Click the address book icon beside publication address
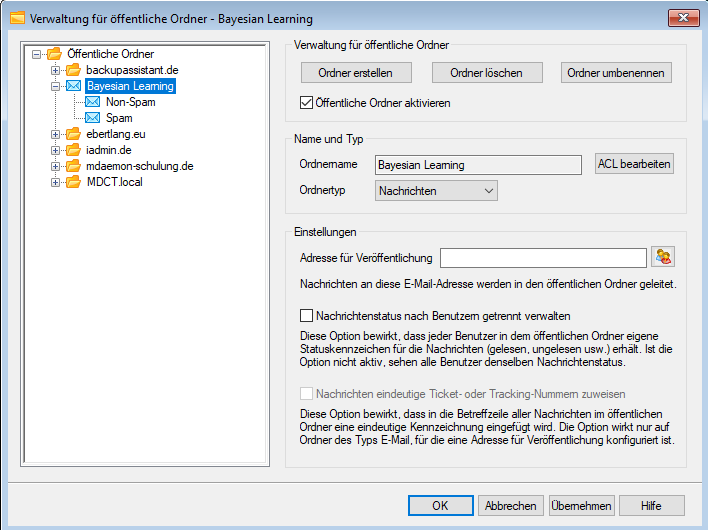The height and width of the screenshot is (530, 708). point(662,258)
